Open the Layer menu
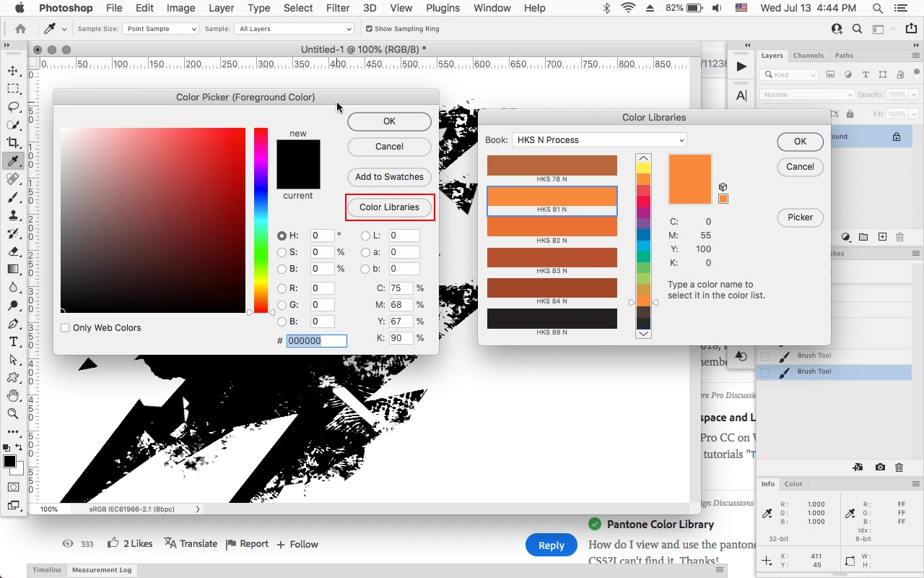This screenshot has height=578, width=924. tap(221, 8)
